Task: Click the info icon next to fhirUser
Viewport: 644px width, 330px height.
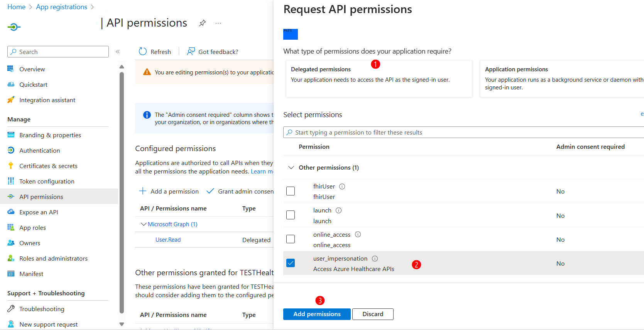Action: pos(342,187)
